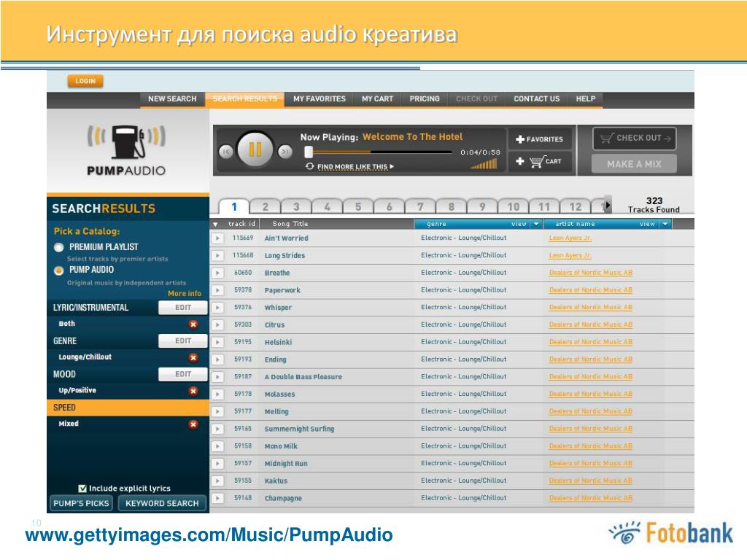Screen dimensions: 747x560
Task: Open the Pricing tab
Action: pyautogui.click(x=425, y=99)
